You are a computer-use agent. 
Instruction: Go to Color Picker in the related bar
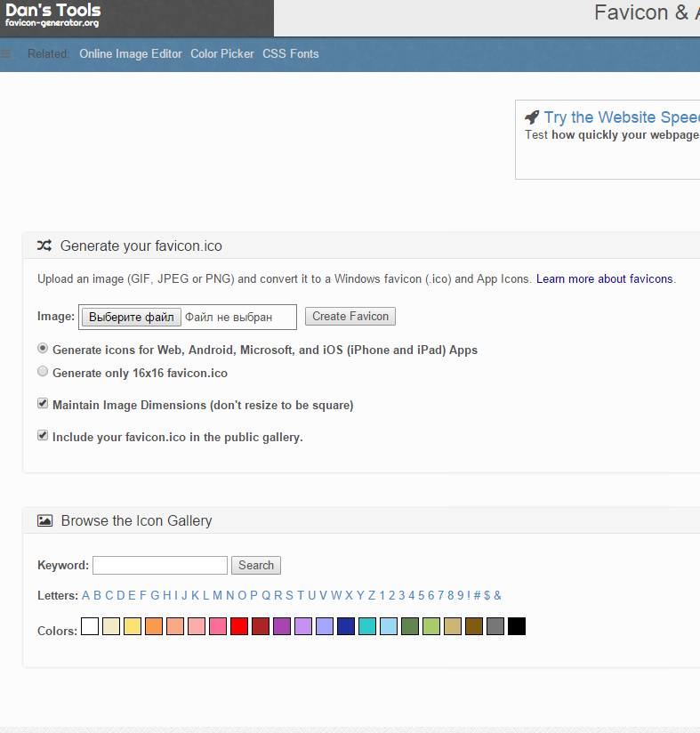(222, 54)
